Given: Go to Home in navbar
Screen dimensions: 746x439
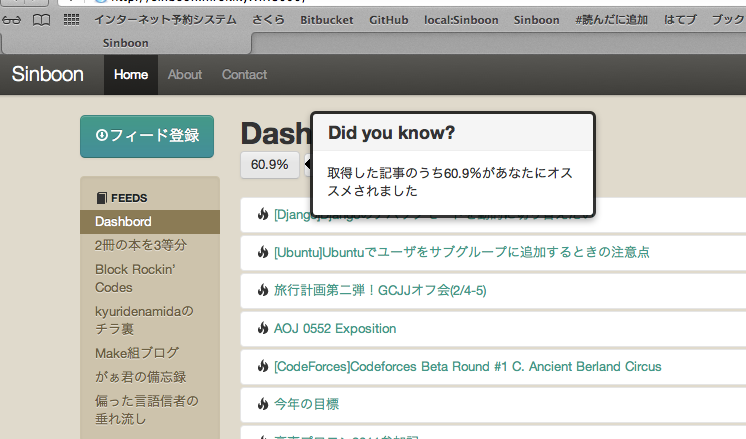Looking at the screenshot, I should (131, 75).
